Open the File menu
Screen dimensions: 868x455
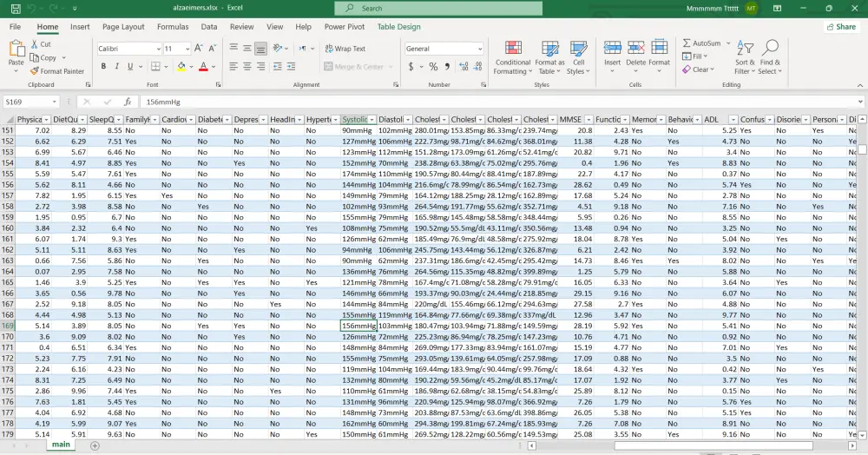[x=15, y=27]
